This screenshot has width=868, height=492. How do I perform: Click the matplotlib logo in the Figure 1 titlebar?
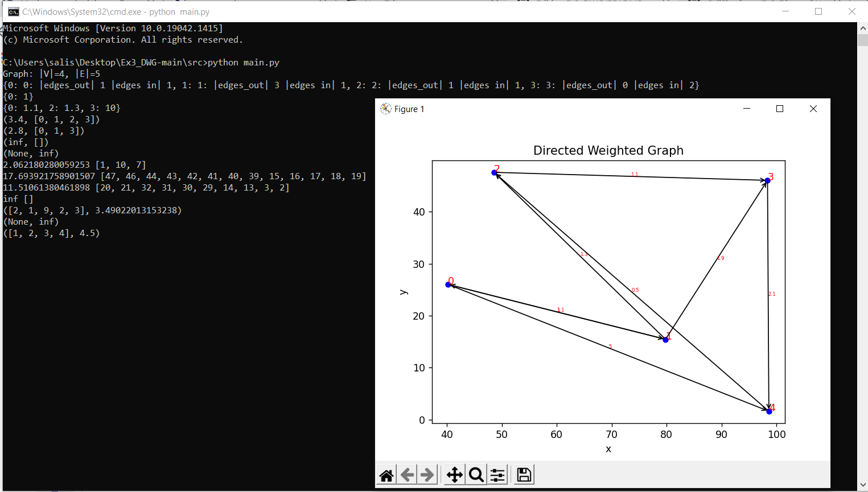point(385,109)
